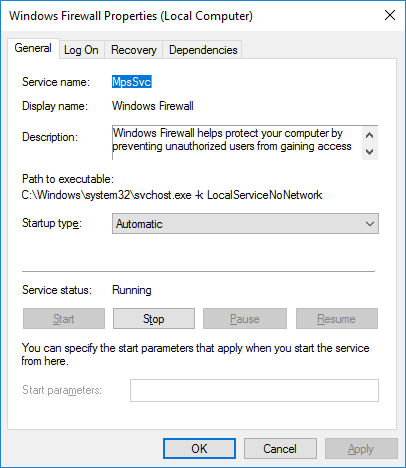The width and height of the screenshot is (406, 468).
Task: Click the Resume service button
Action: click(337, 319)
